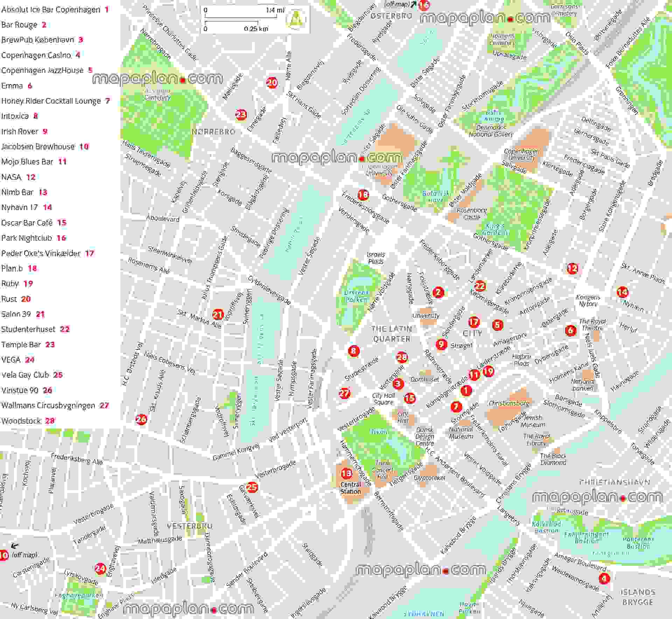Select map marker 21 at Skt. Markus Allé
672x619 pixels.
pyautogui.click(x=218, y=314)
